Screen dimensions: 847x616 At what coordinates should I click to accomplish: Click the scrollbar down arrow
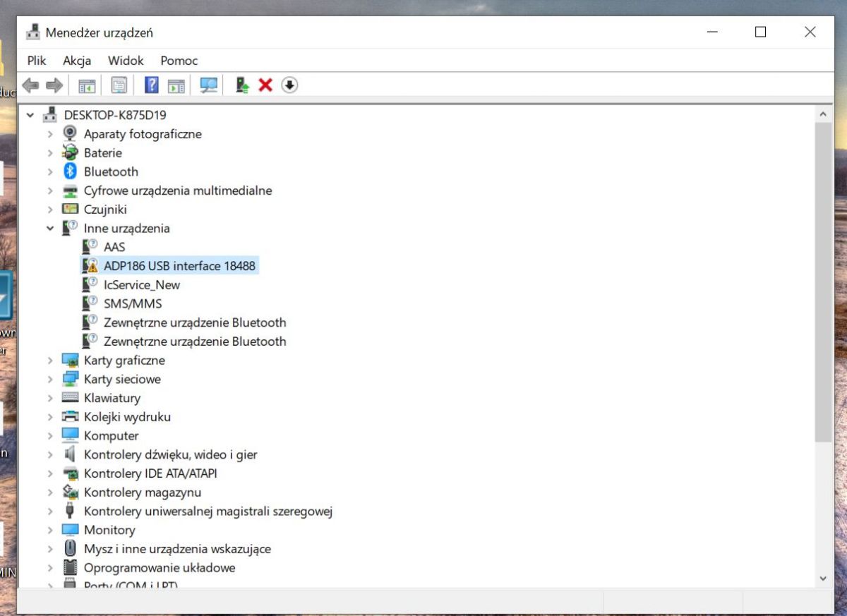pyautogui.click(x=823, y=578)
